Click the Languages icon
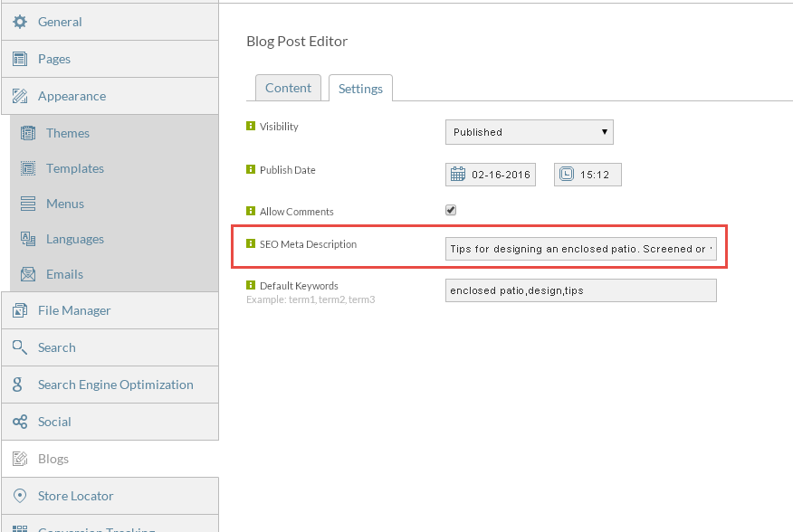Image resolution: width=793 pixels, height=532 pixels. pyautogui.click(x=28, y=239)
